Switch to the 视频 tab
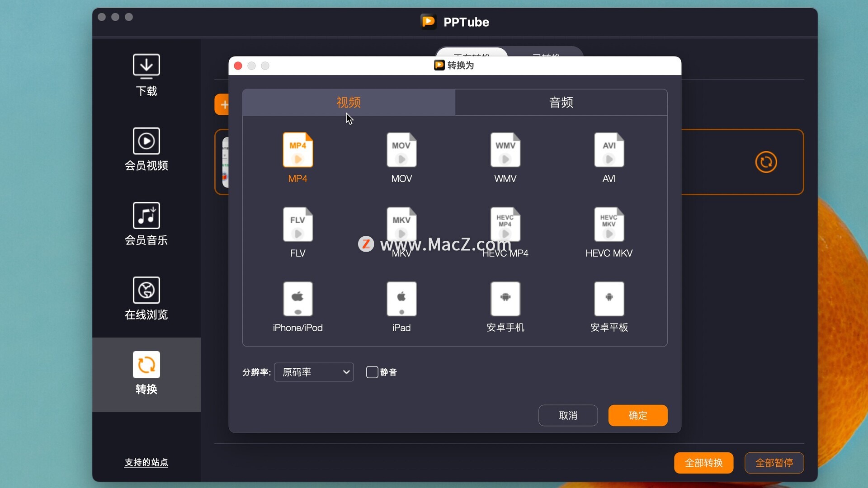 pos(349,103)
